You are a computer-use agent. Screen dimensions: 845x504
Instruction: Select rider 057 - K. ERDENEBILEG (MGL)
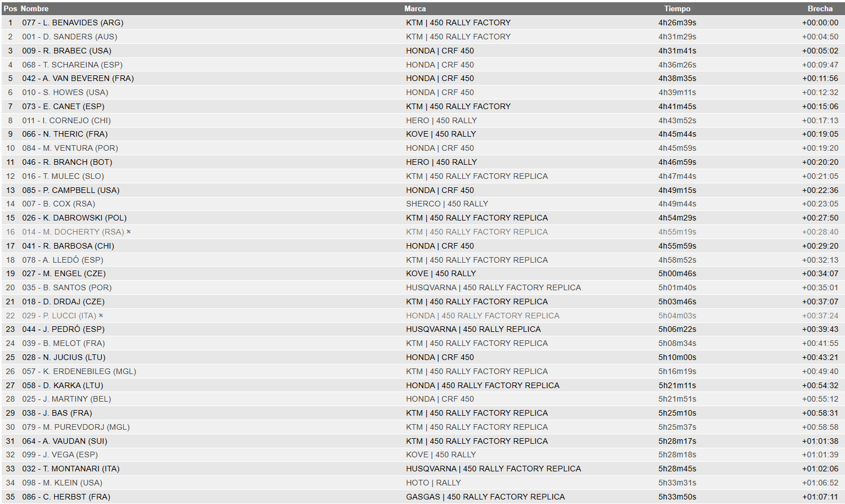point(79,371)
